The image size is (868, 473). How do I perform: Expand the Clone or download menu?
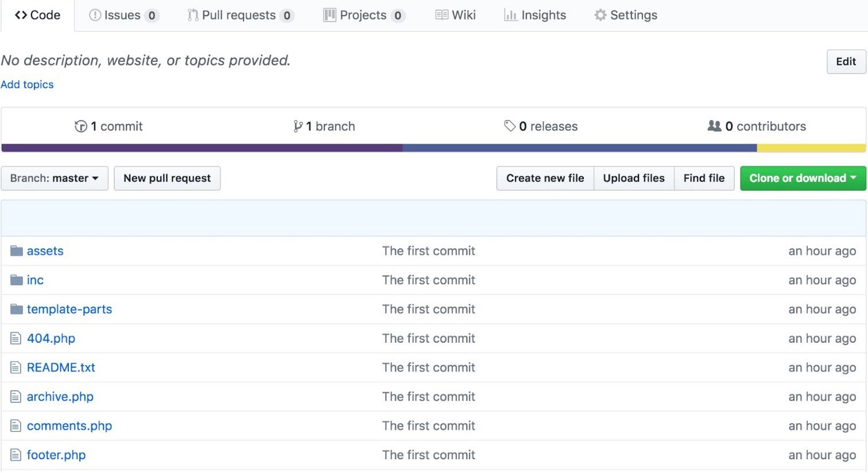(x=802, y=178)
